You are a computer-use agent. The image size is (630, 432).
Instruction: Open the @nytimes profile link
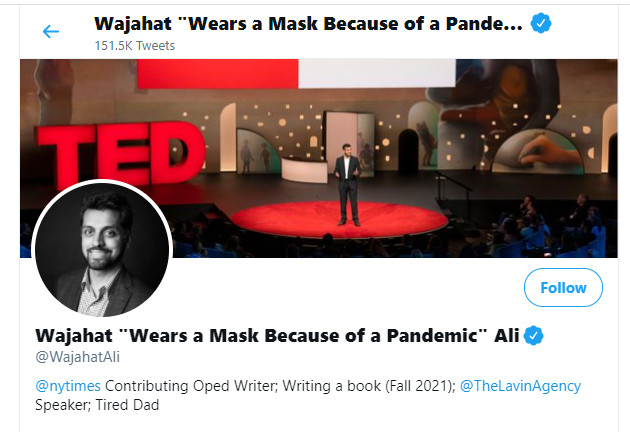tap(68, 386)
